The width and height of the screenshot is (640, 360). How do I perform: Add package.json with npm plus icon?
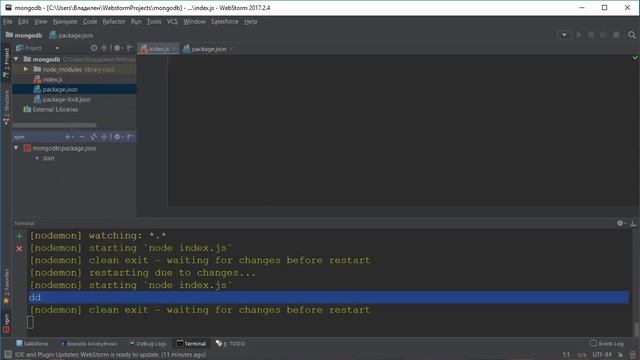pos(68,137)
